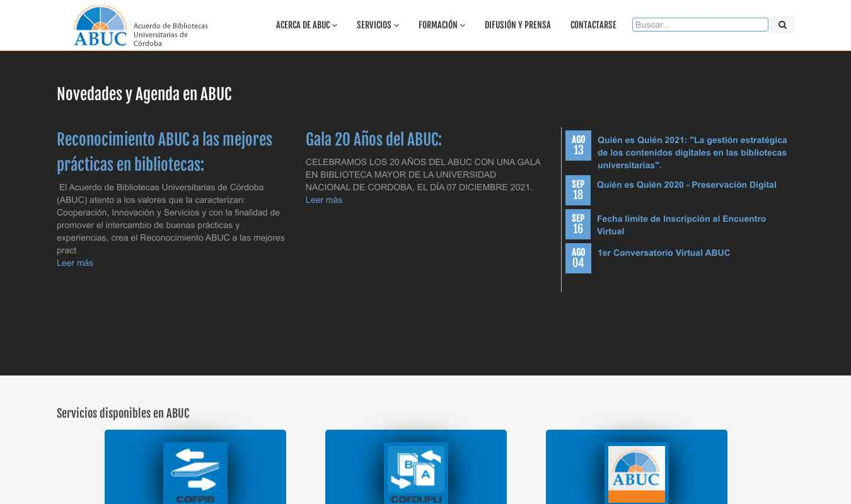Viewport: 851px width, 504px height.
Task: Click the ABUC logo service icon
Action: (636, 474)
